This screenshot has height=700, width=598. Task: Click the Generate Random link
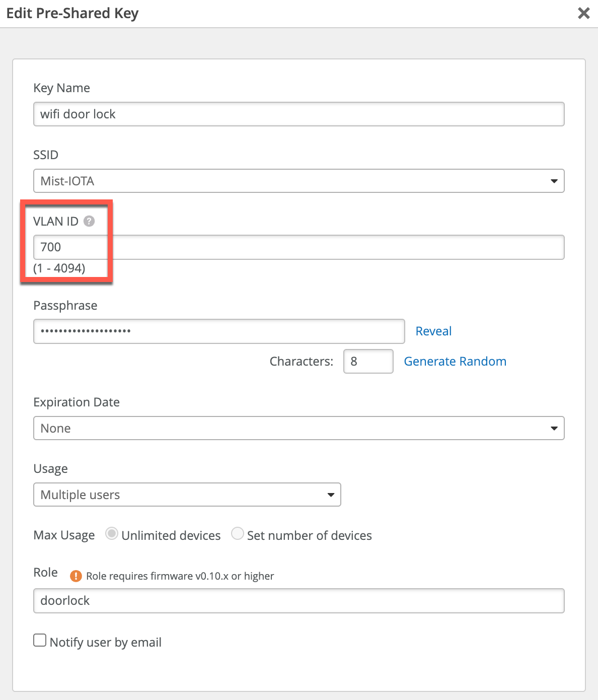click(455, 361)
